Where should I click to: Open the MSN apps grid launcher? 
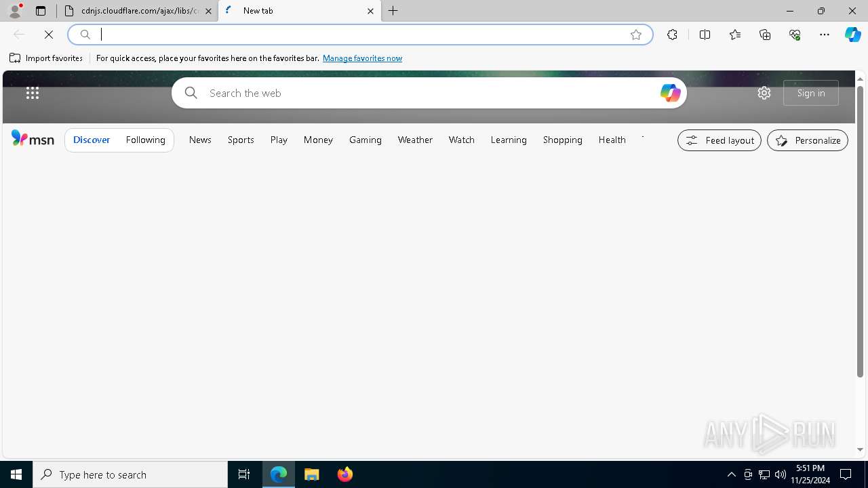tap(33, 93)
